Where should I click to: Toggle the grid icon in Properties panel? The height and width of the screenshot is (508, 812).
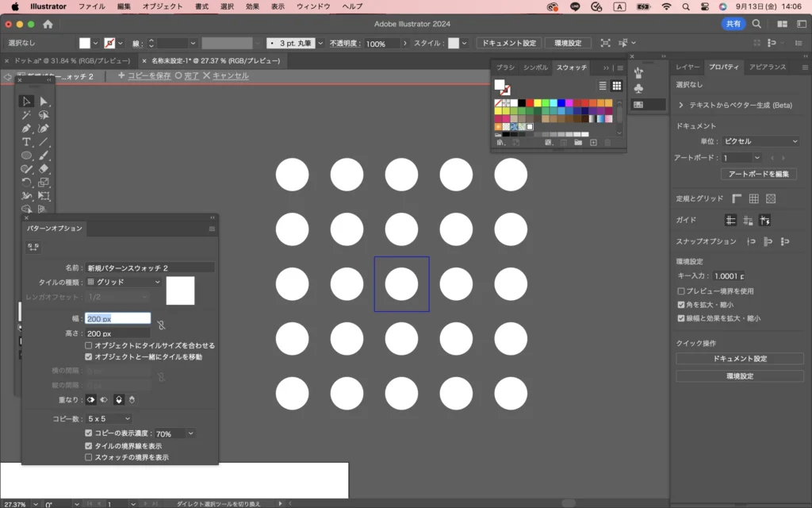click(754, 198)
